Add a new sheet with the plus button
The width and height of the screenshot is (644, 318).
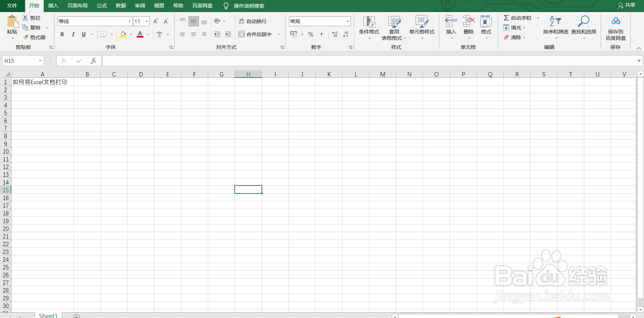pyautogui.click(x=77, y=316)
